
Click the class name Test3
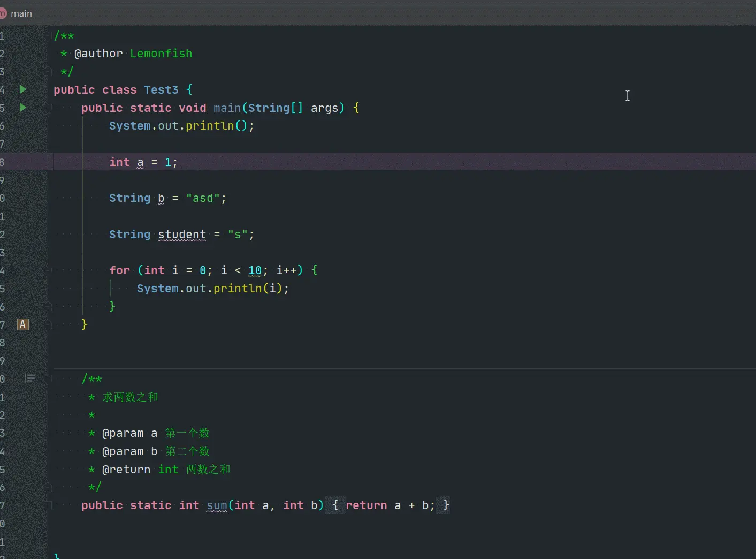coord(161,89)
